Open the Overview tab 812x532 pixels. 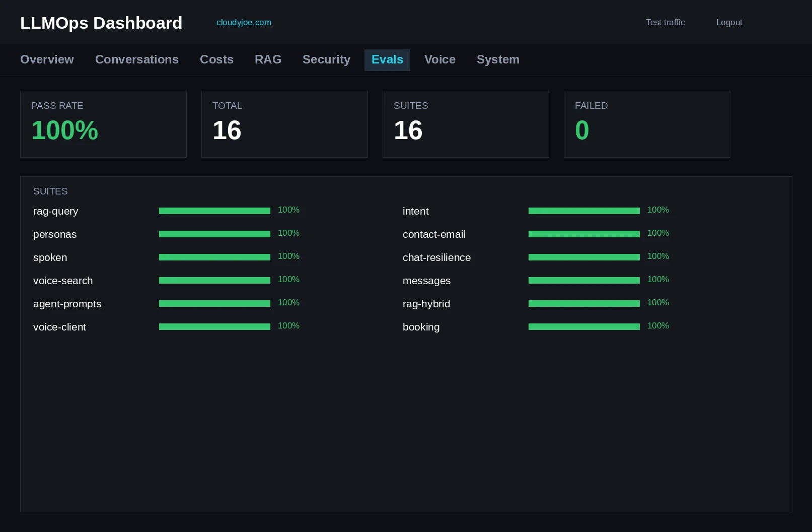coord(47,59)
